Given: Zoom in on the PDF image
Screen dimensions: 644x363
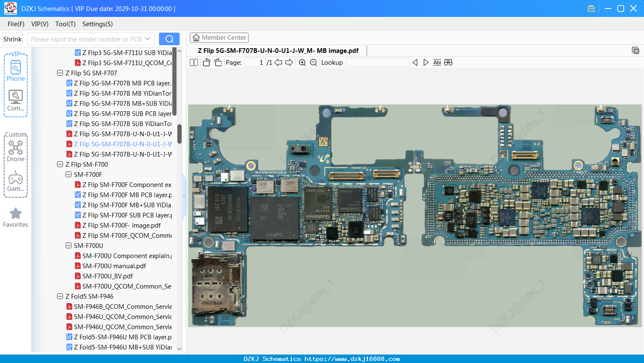Looking at the screenshot, I should tap(302, 63).
